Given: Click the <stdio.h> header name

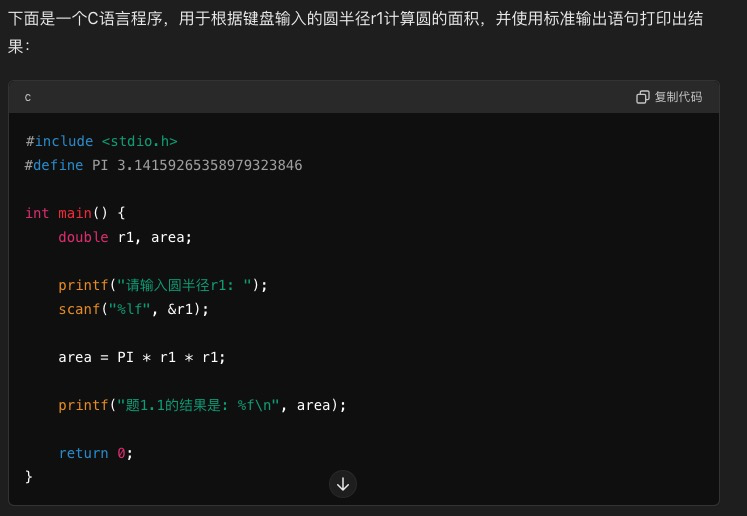Looking at the screenshot, I should 139,141.
